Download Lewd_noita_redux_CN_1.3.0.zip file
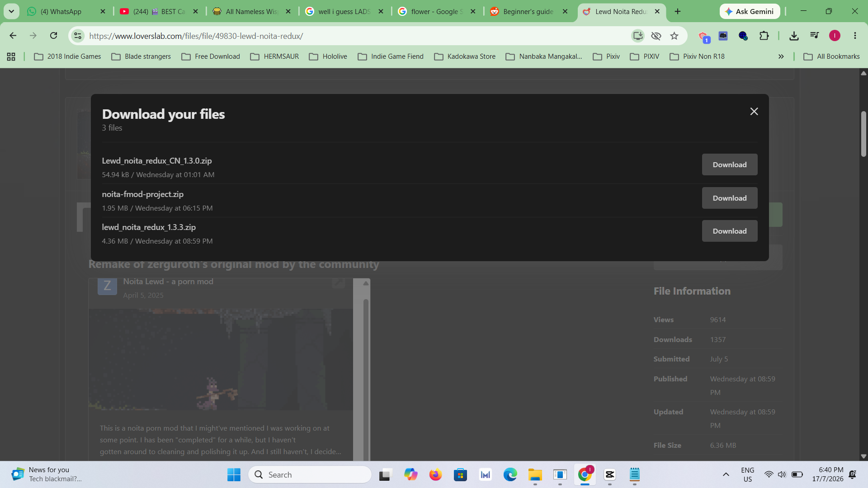 click(729, 164)
